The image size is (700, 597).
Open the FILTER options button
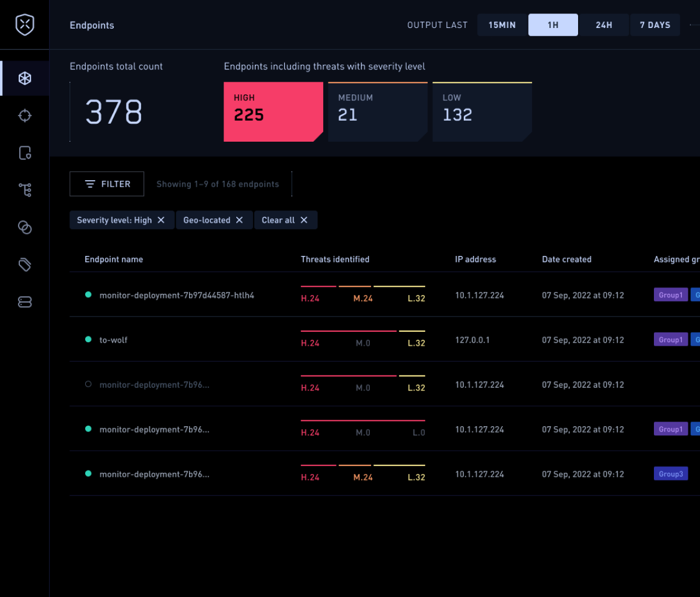coord(107,184)
